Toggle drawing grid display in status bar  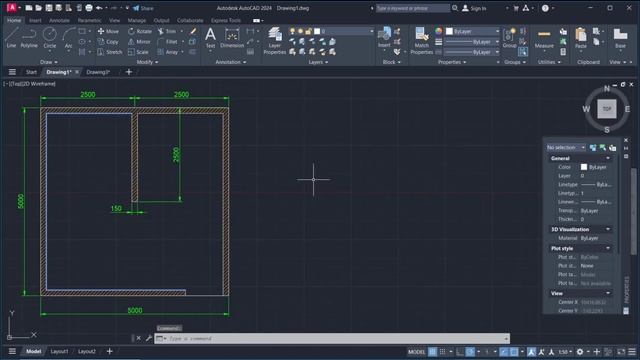tap(432, 352)
